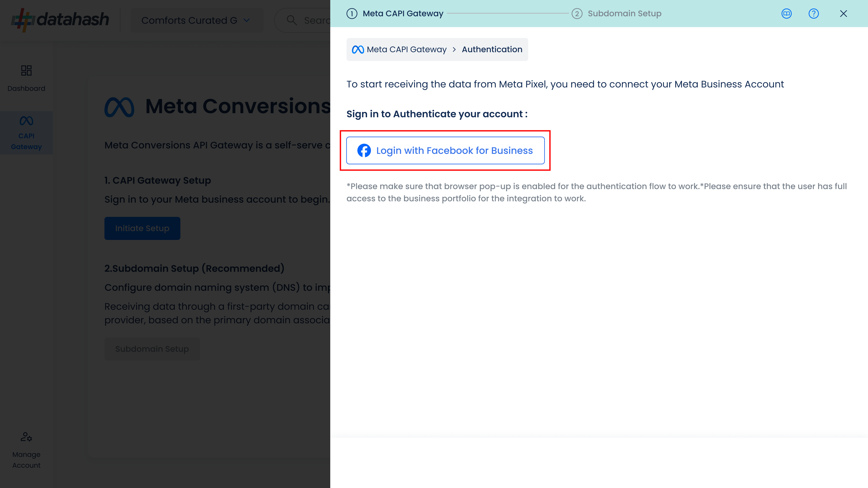Click the Initiate Setup button

point(142,228)
